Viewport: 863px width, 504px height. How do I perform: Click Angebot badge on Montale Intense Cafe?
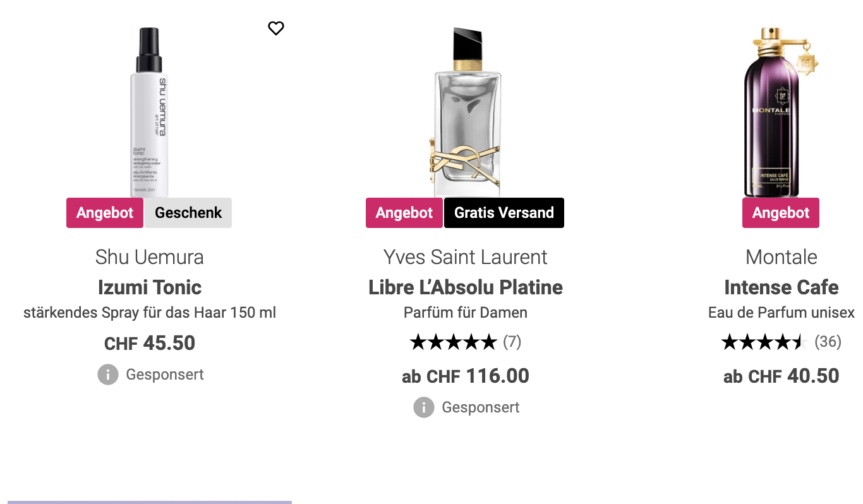pyautogui.click(x=781, y=213)
